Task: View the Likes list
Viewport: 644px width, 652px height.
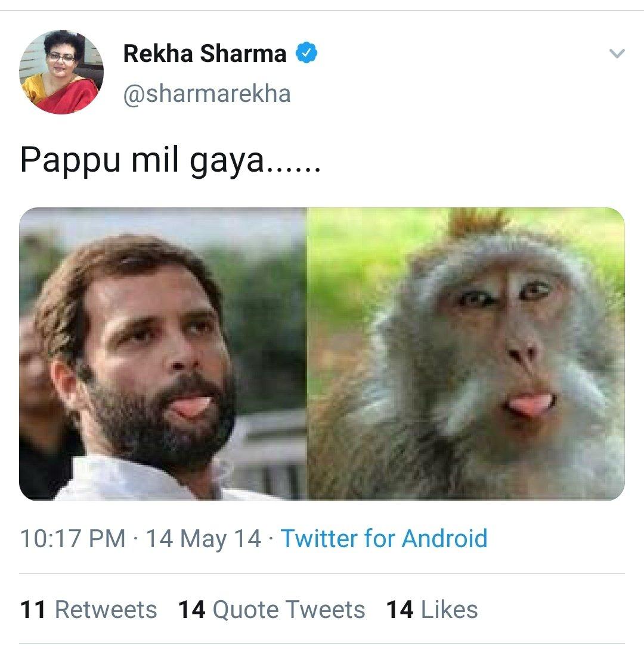Action: [449, 610]
